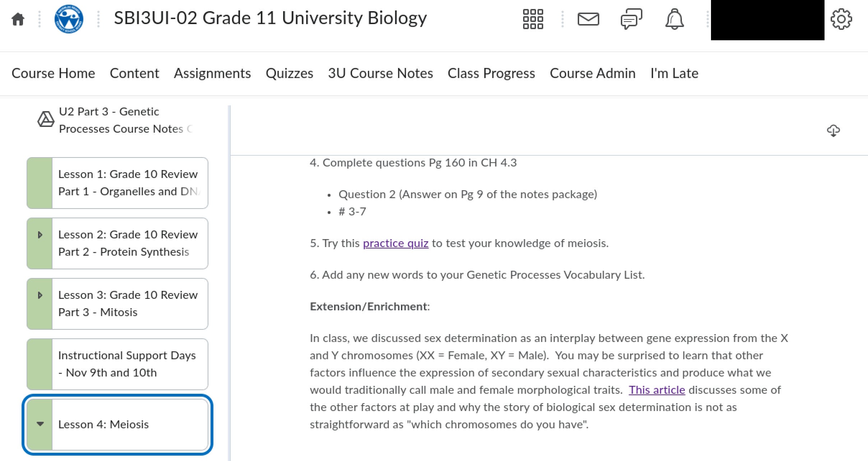Open U2 Part 3 Genetic Processes Course Notes
Viewport: 868px width, 461px height.
[126, 120]
